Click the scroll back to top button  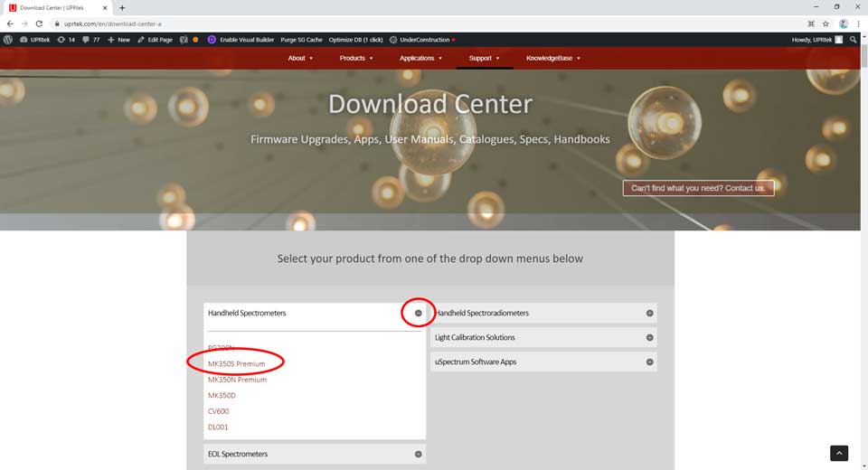[x=839, y=453]
